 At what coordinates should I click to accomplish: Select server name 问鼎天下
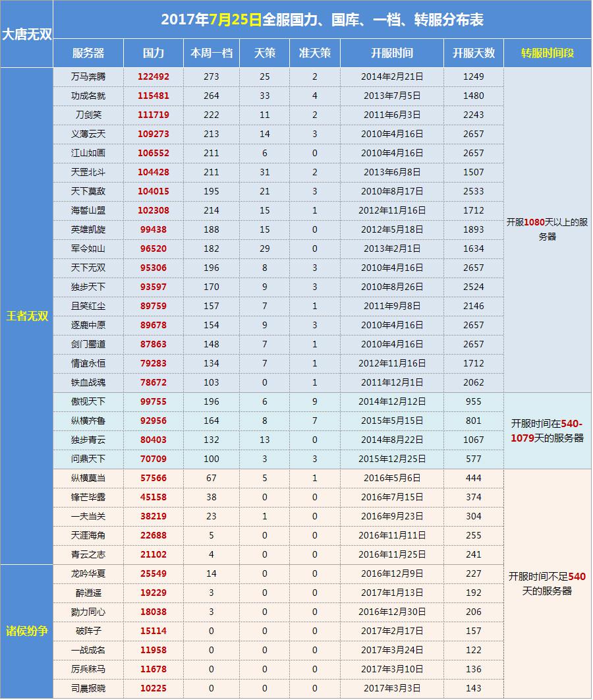[88, 459]
